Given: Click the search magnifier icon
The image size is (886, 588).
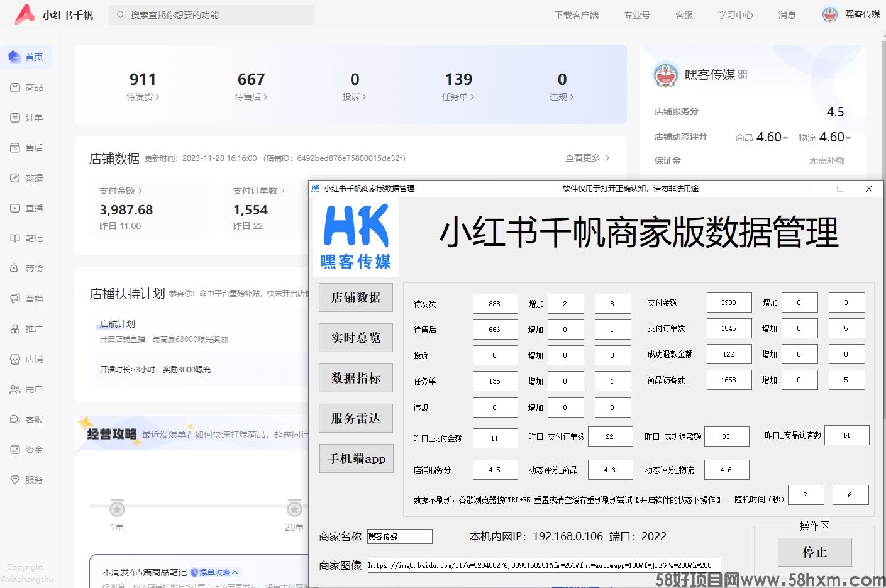Looking at the screenshot, I should [x=120, y=15].
